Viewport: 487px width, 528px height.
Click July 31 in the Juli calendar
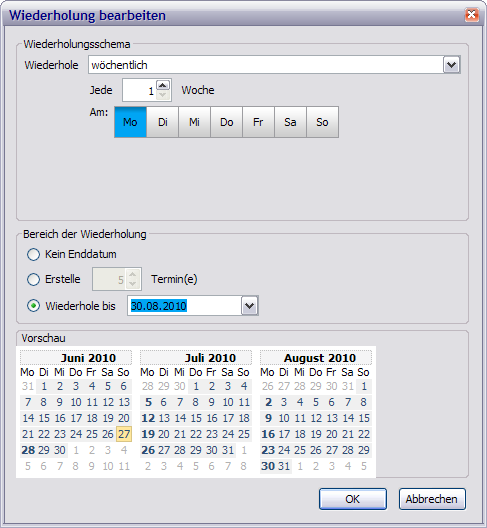[228, 450]
